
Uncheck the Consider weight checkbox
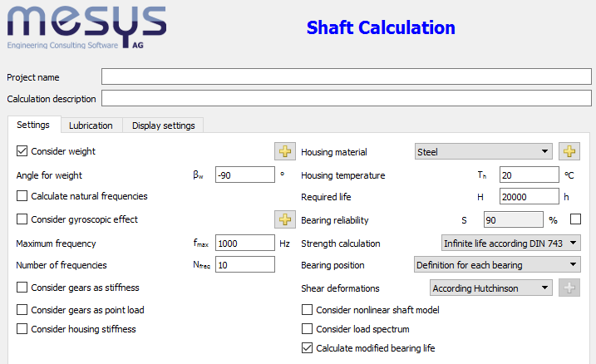click(x=22, y=152)
